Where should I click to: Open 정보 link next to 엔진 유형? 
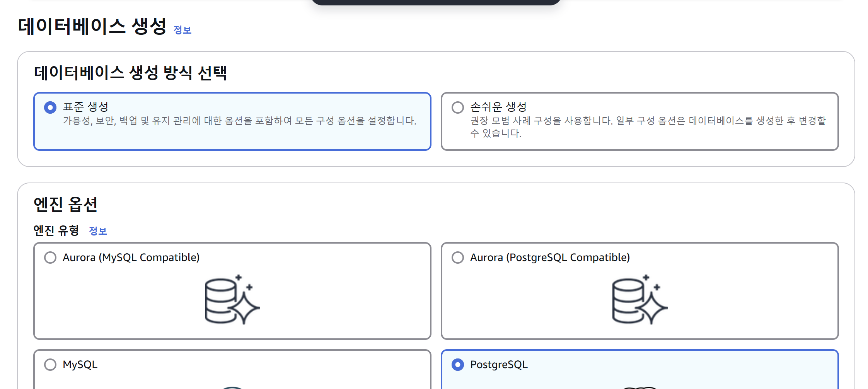coord(98,231)
